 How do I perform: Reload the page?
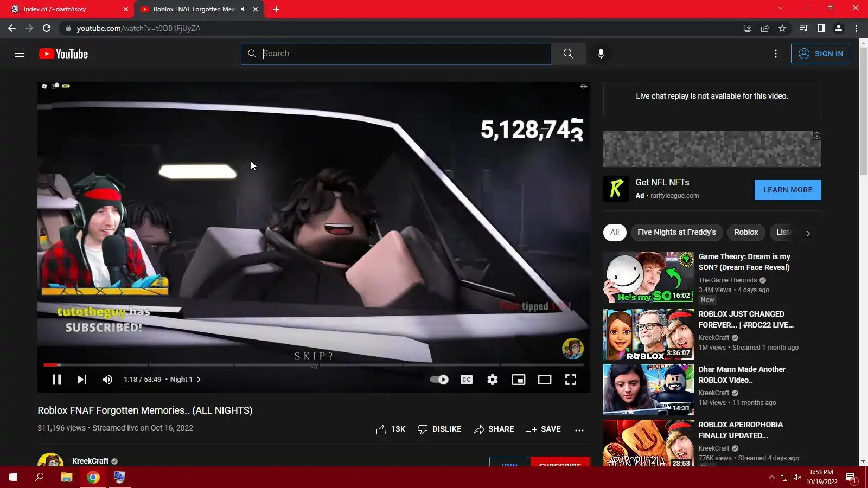(47, 28)
